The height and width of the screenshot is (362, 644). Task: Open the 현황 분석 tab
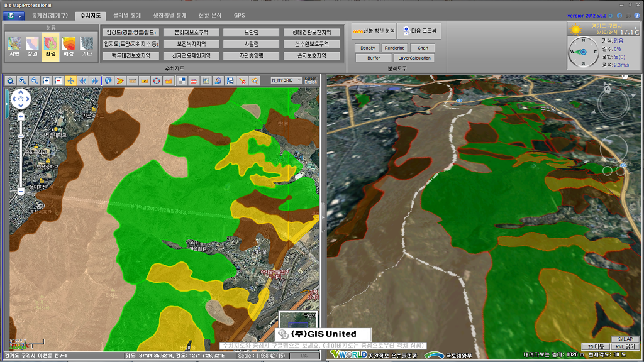pyautogui.click(x=209, y=15)
